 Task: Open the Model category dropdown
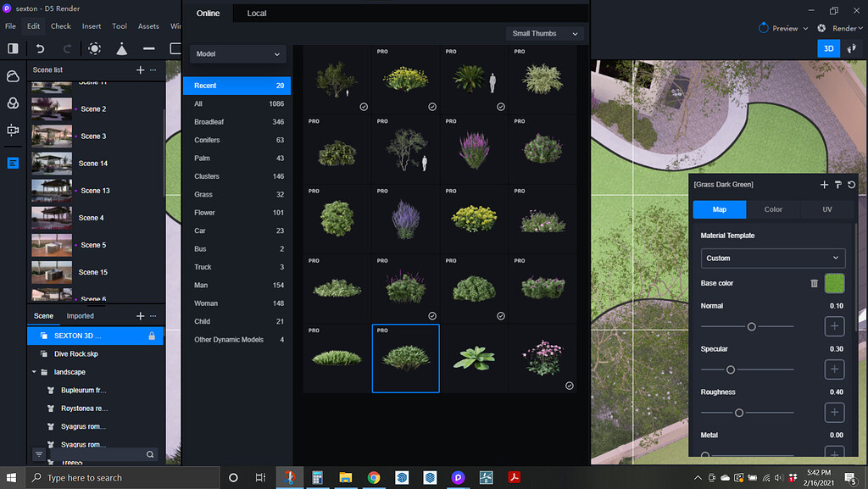(x=237, y=53)
